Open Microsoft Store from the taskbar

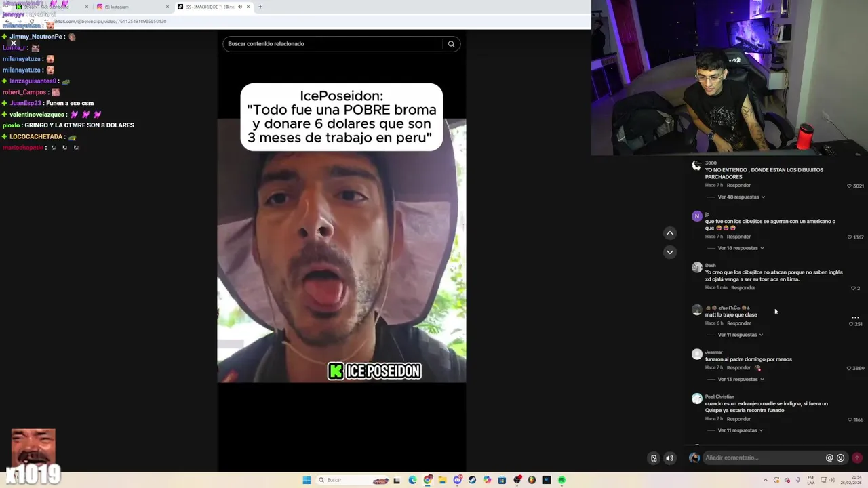point(502,480)
